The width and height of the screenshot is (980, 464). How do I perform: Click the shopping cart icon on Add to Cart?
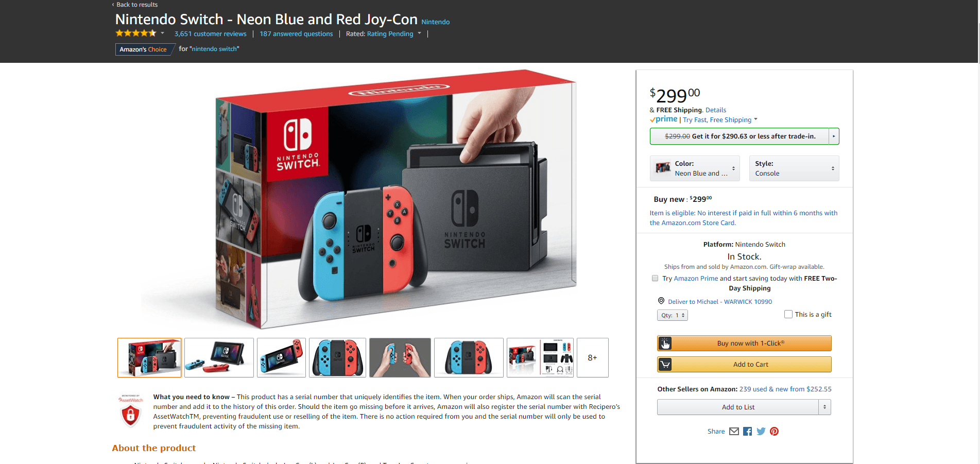click(665, 365)
